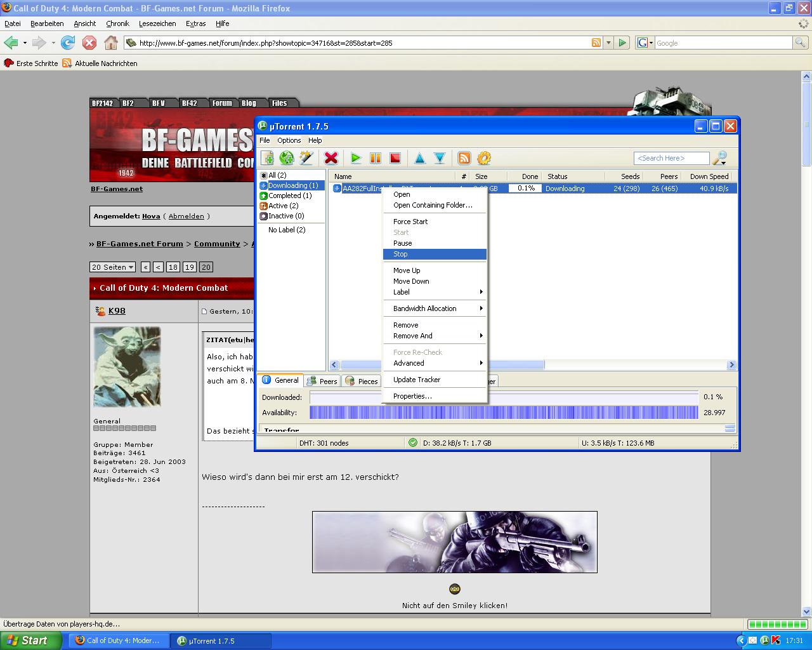812x650 pixels.
Task: Click the double-left first page arrow in forum
Action: [x=145, y=267]
